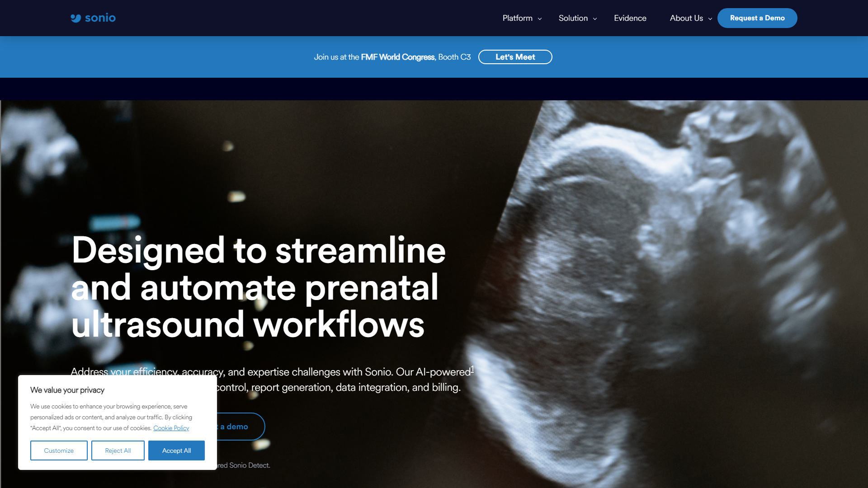Click Customize in the cookie dialog
The height and width of the screenshot is (488, 868).
[x=59, y=450]
